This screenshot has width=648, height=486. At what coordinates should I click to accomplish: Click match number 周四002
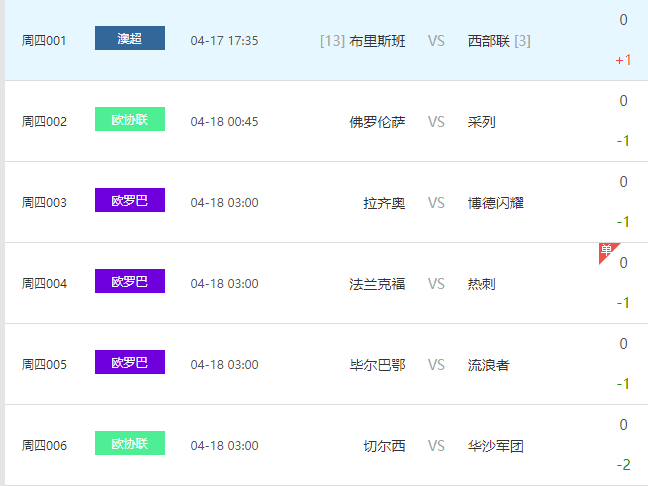(44, 122)
